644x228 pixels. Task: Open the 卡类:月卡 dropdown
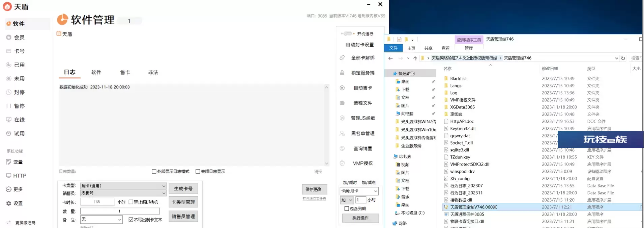click(x=359, y=191)
